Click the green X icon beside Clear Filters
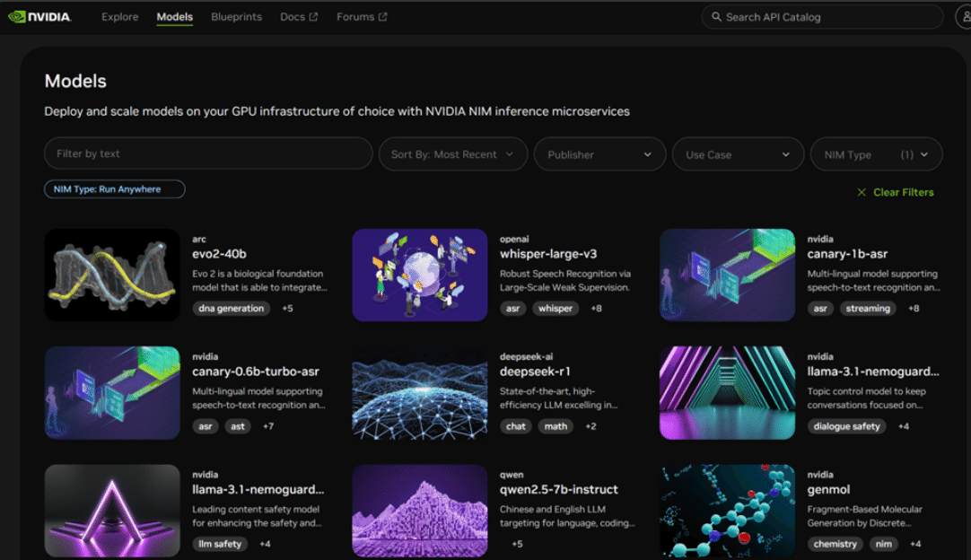The image size is (971, 560). coord(861,192)
